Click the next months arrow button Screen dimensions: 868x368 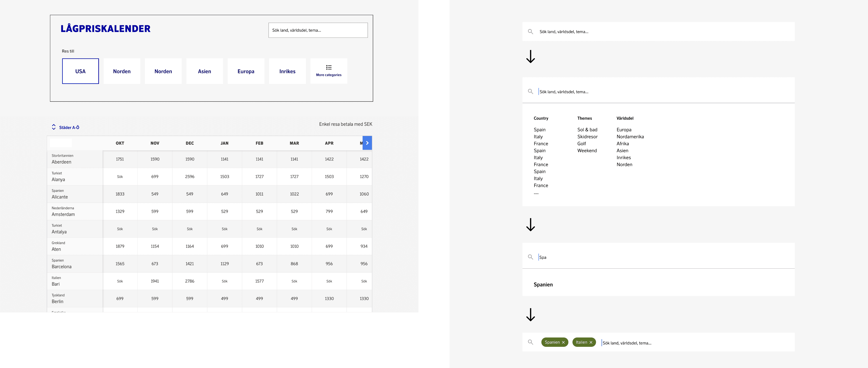coord(367,143)
